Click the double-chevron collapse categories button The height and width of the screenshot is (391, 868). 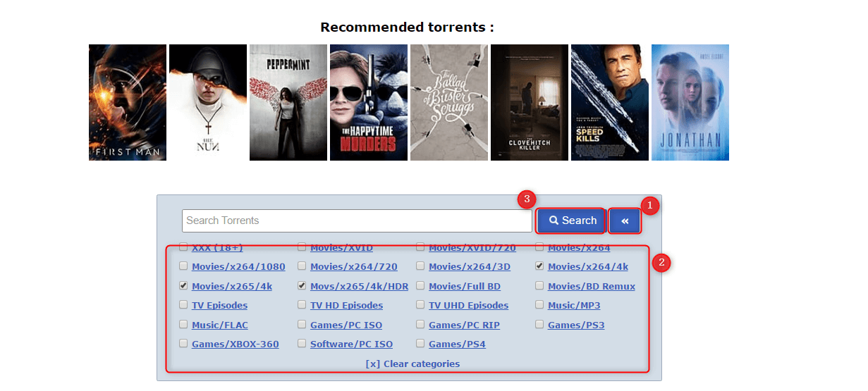coord(625,221)
